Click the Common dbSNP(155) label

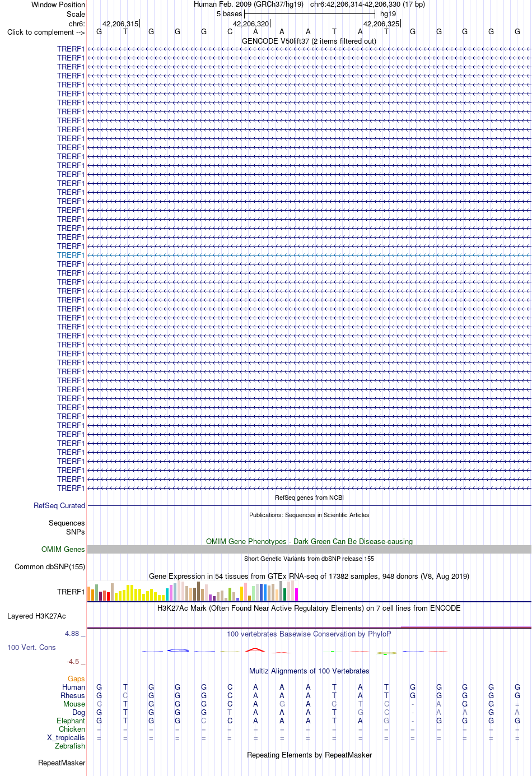50,566
